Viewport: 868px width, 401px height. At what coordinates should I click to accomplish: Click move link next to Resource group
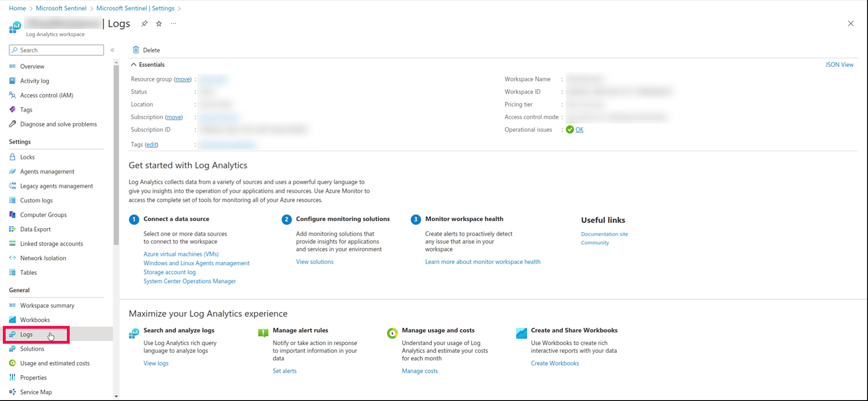(183, 79)
